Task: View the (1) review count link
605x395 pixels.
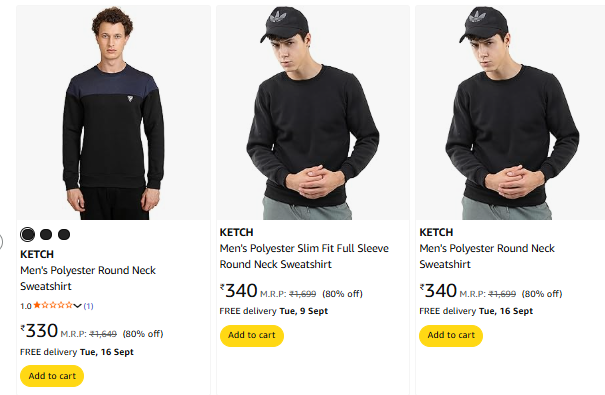Action: (88, 306)
